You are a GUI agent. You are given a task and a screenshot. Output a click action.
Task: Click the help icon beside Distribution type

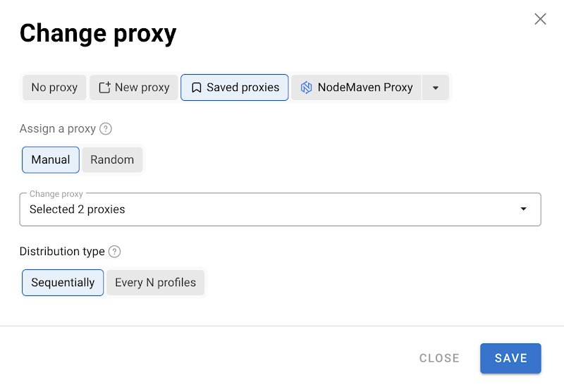pyautogui.click(x=115, y=252)
